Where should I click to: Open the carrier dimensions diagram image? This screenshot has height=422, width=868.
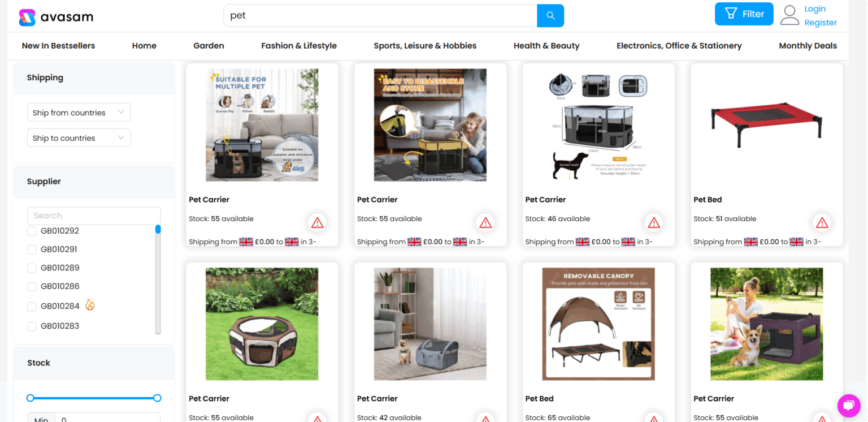(x=598, y=125)
